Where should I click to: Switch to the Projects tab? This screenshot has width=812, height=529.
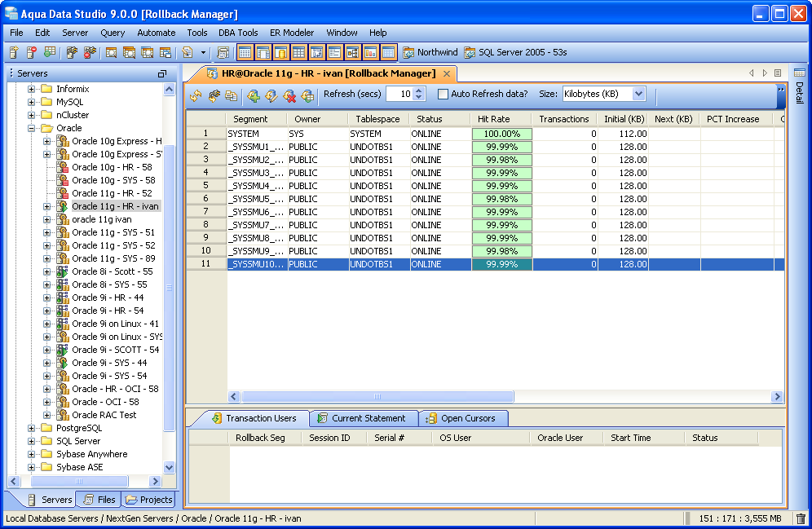(x=149, y=500)
